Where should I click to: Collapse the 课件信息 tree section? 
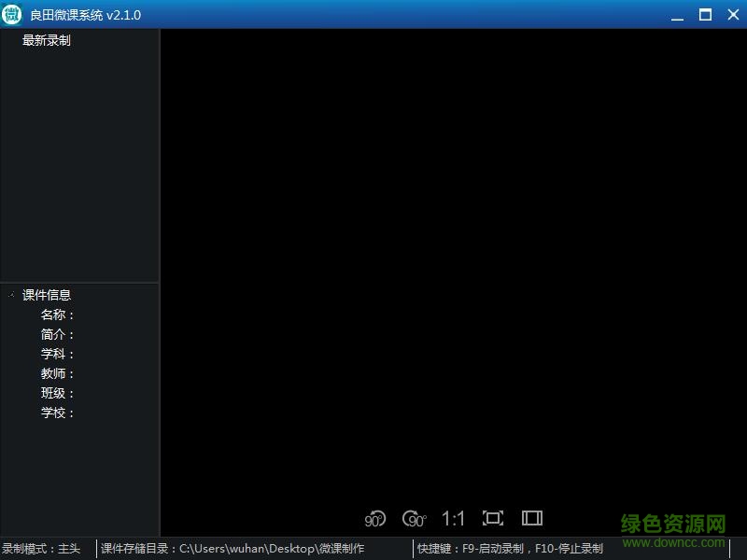coord(11,295)
